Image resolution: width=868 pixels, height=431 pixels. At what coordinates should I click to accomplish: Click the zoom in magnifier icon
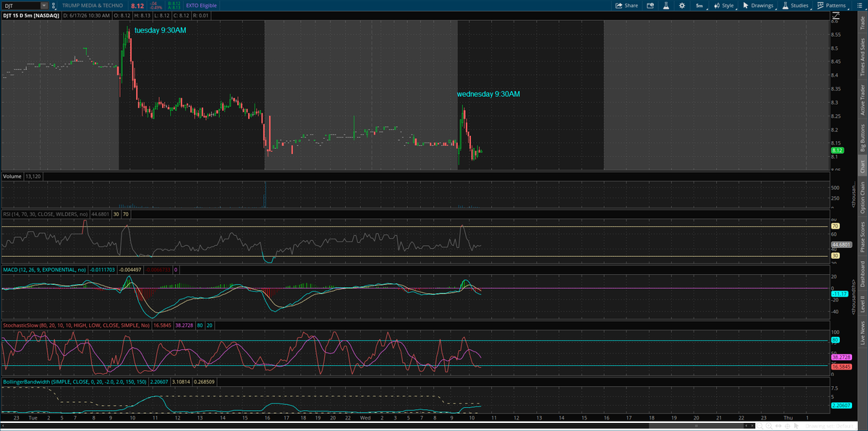pos(769,426)
